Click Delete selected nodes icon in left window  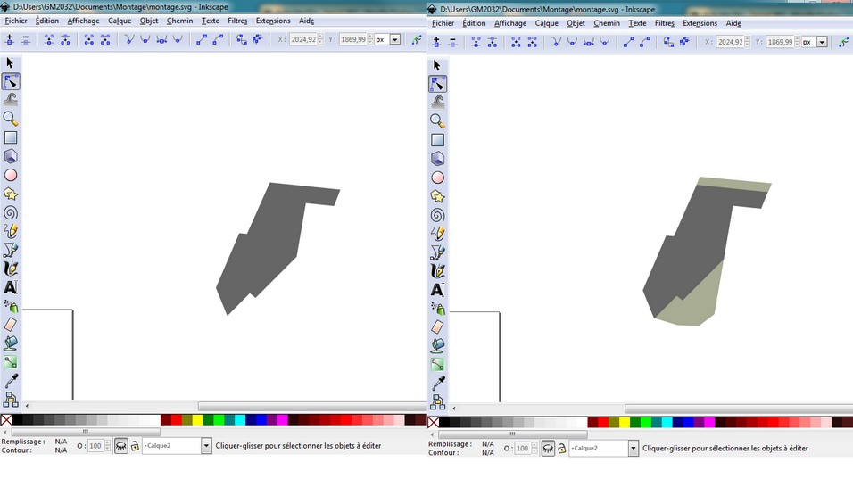26,39
